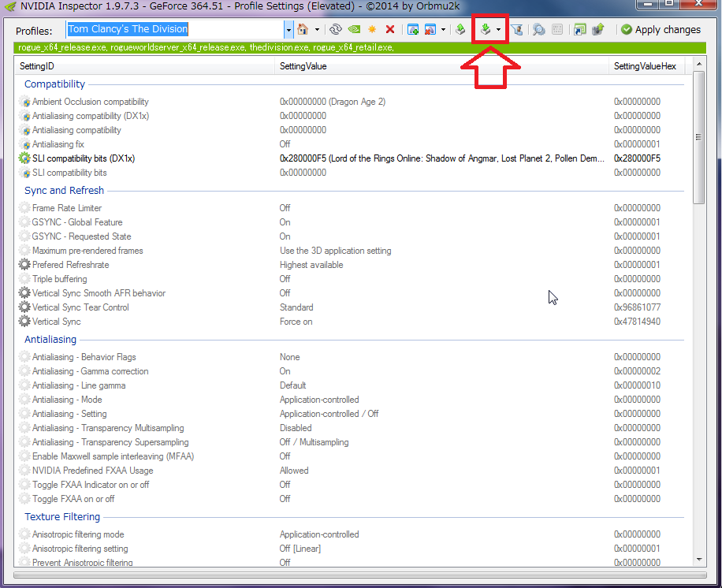This screenshot has width=722, height=588.
Task: Click the import profile icon
Action: pos(486,30)
